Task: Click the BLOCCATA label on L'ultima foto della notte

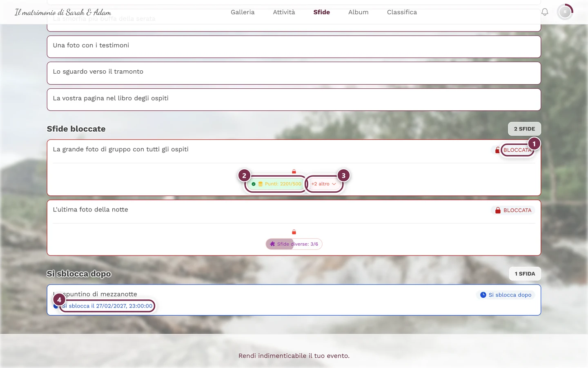Action: (x=517, y=210)
